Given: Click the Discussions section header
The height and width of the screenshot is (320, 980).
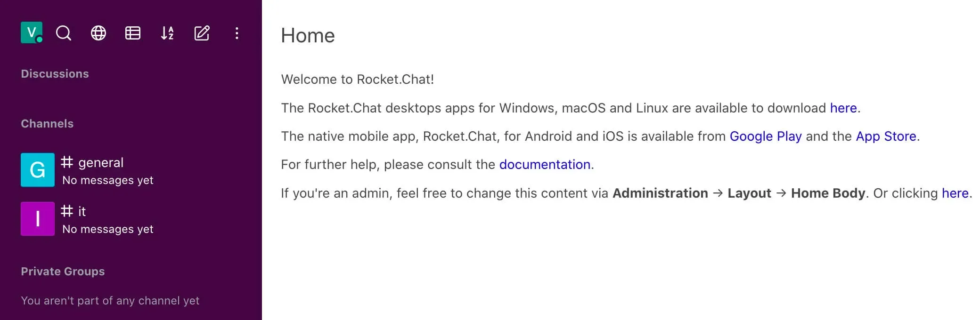Looking at the screenshot, I should coord(55,74).
